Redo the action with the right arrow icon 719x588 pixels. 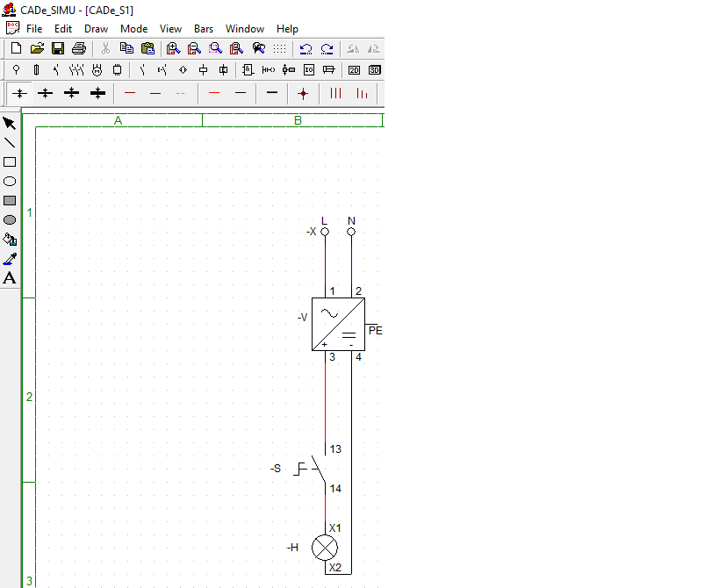coord(327,48)
